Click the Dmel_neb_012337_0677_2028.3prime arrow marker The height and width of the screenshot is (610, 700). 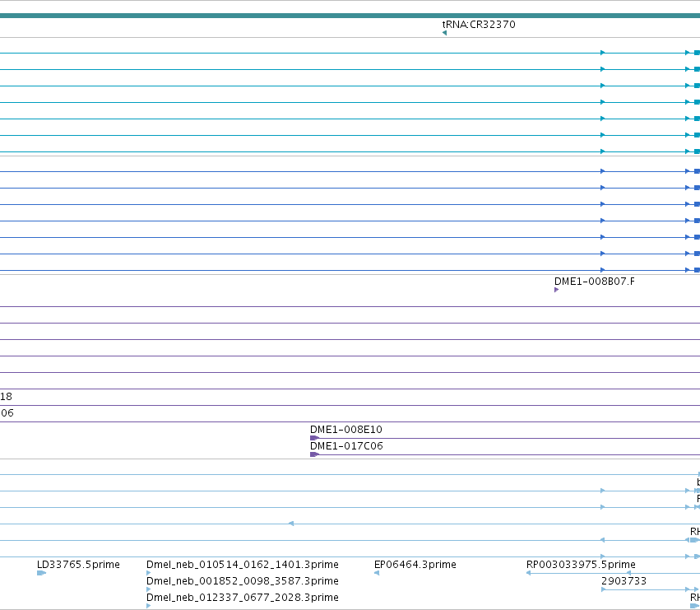pyautogui.click(x=149, y=607)
